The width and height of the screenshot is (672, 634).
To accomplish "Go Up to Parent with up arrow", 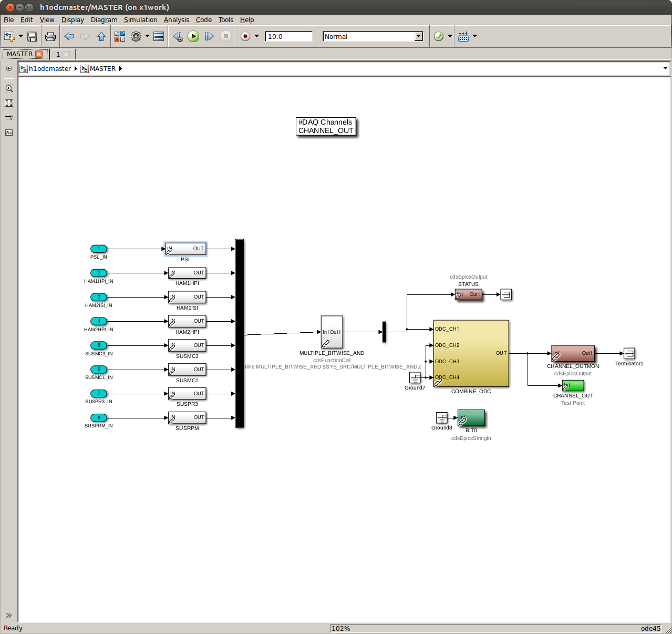I will tap(101, 36).
